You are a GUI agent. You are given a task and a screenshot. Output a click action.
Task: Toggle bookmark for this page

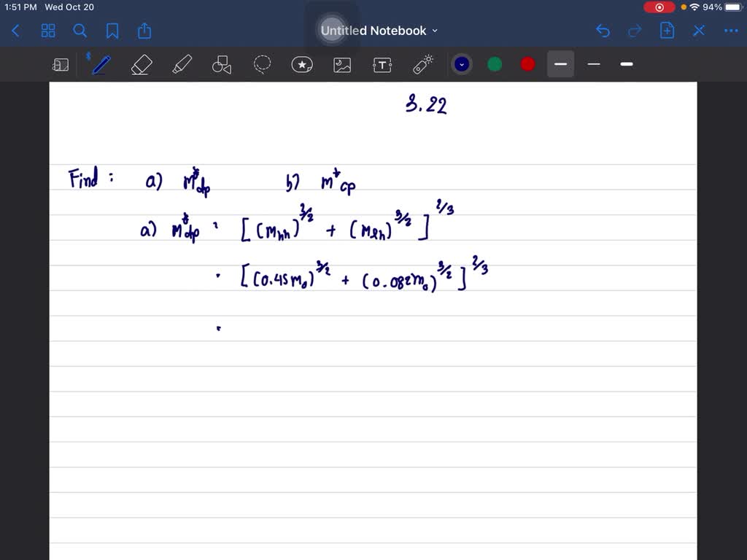pos(112,31)
